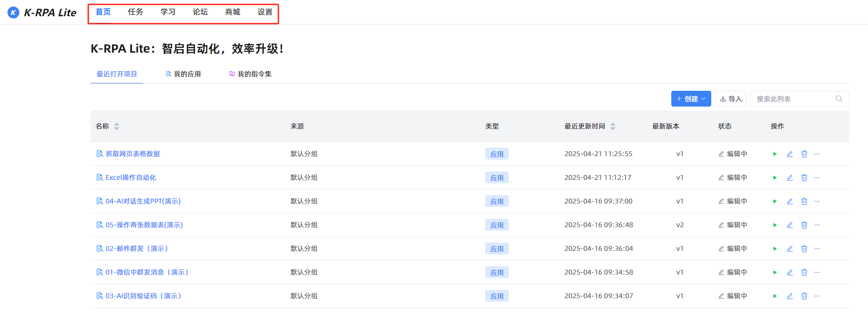Go to 首页 in top navigation
868x332 pixels.
tap(103, 12)
